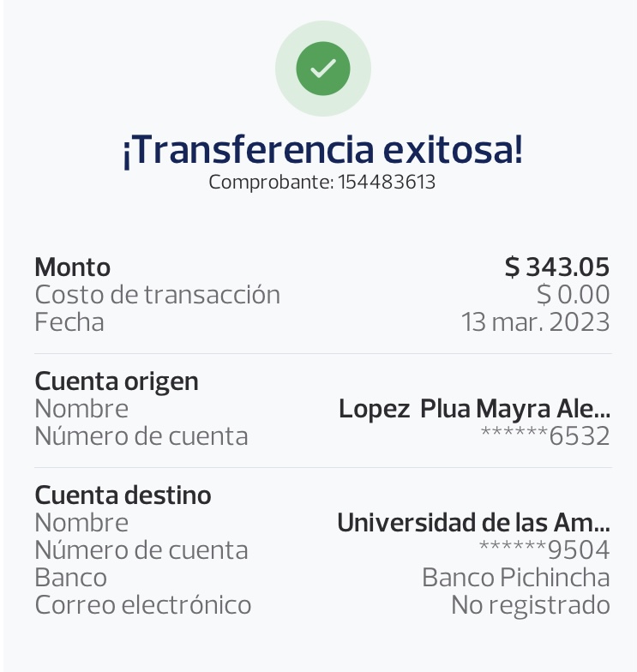
Task: Select destination account number ending in 9504
Action: click(544, 549)
